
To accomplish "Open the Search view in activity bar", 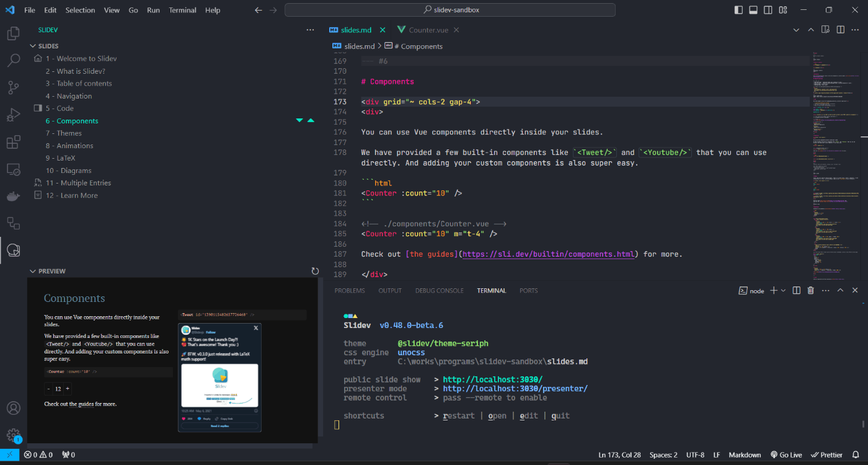I will click(13, 61).
